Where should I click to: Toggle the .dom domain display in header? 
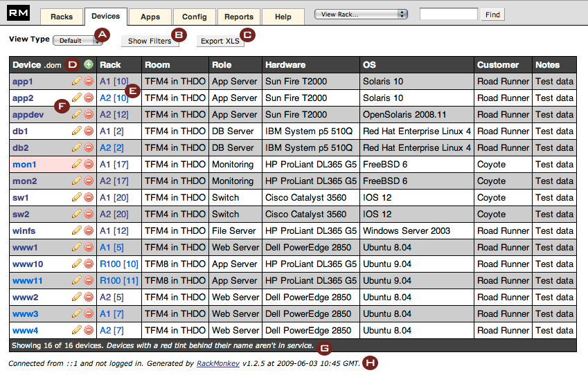53,65
